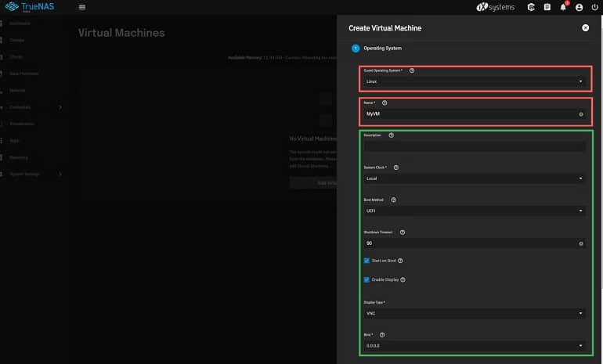Clear the Name field using its reset icon

pyautogui.click(x=581, y=114)
